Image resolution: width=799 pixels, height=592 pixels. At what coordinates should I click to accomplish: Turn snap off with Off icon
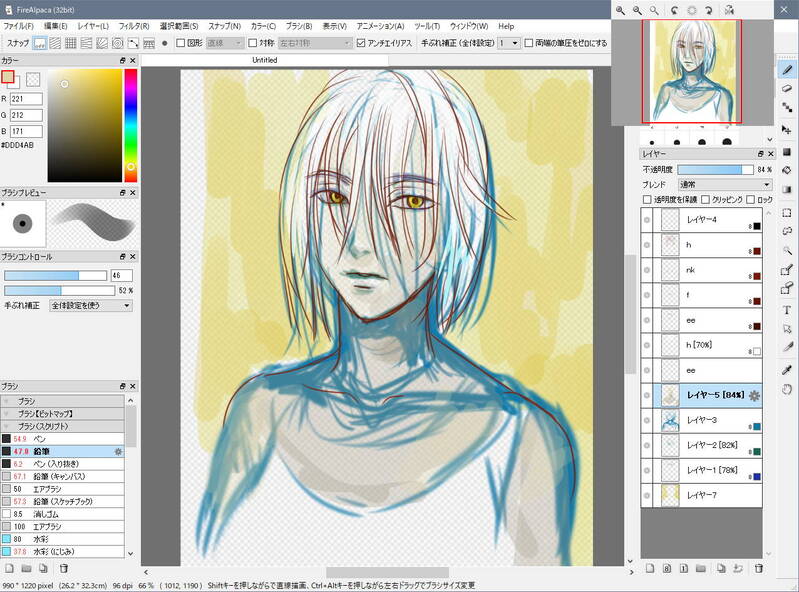point(39,43)
